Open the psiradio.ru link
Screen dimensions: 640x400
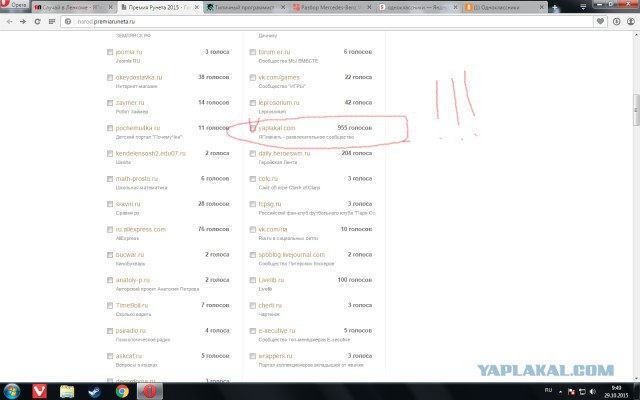pos(131,330)
